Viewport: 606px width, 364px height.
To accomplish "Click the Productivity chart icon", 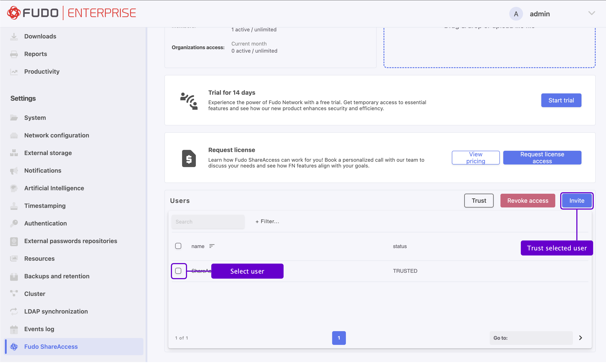I will (x=14, y=72).
